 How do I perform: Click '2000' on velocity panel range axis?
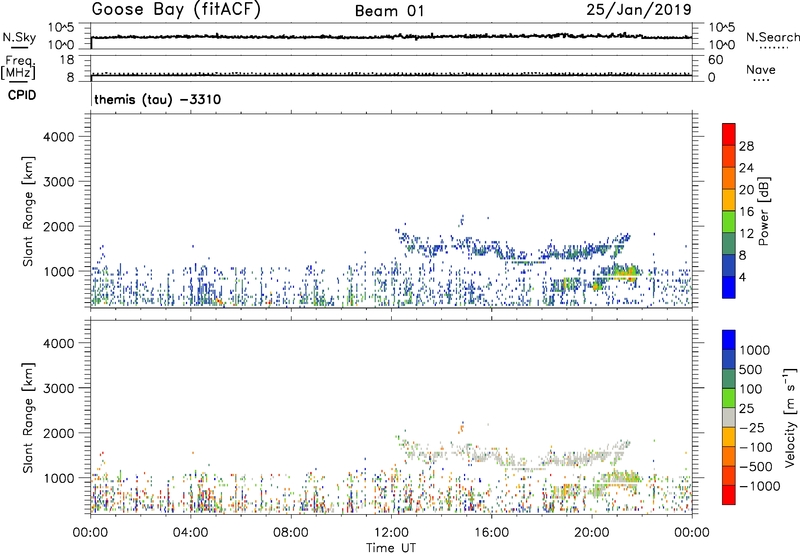58,433
